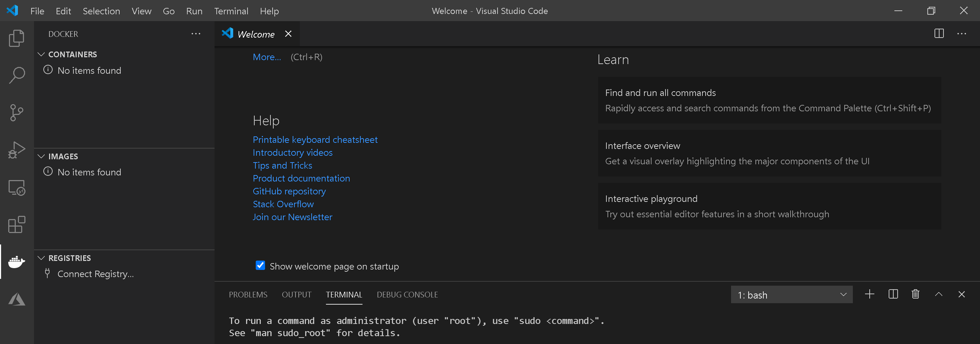Screen dimensions: 980x344
Task: Open the Help menu
Action: pyautogui.click(x=269, y=11)
